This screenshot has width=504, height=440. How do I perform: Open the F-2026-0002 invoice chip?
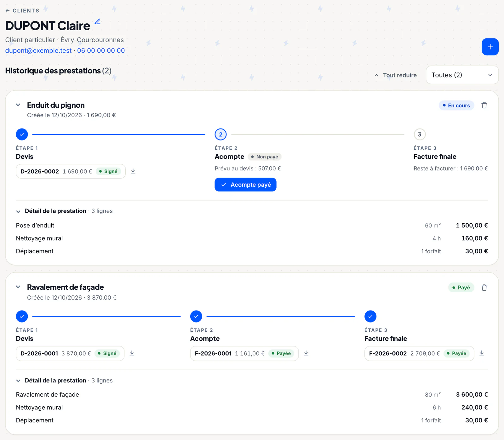coord(419,353)
